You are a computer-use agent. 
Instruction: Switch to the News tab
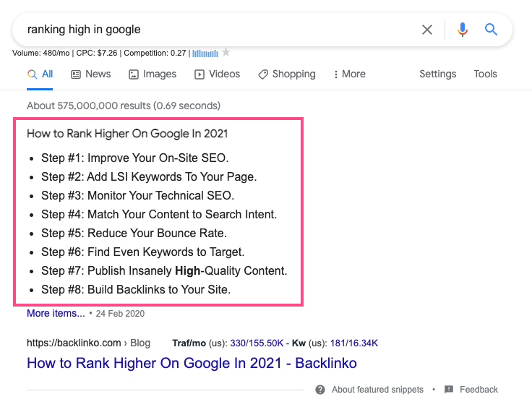90,74
